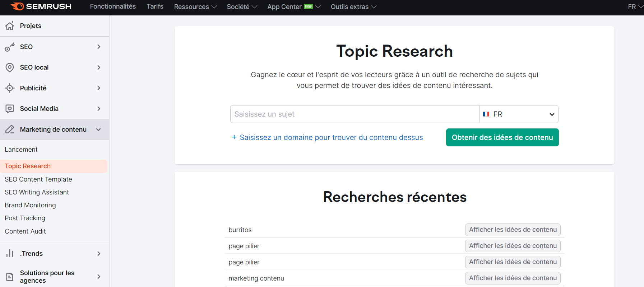Viewport: 644px width, 287px height.
Task: Expand the SEO local sidebar section
Action: tap(99, 67)
